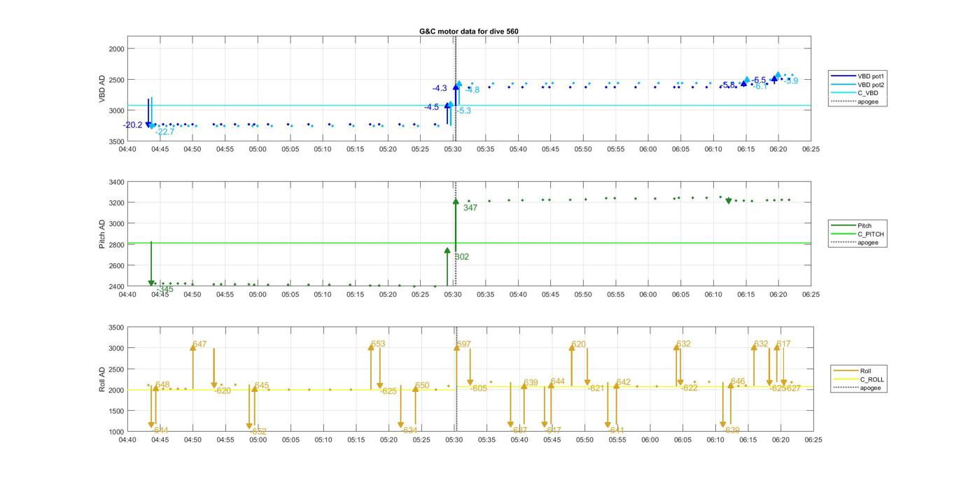Click the '-622' roll value label
Screen dimensions: 980x485
point(689,388)
